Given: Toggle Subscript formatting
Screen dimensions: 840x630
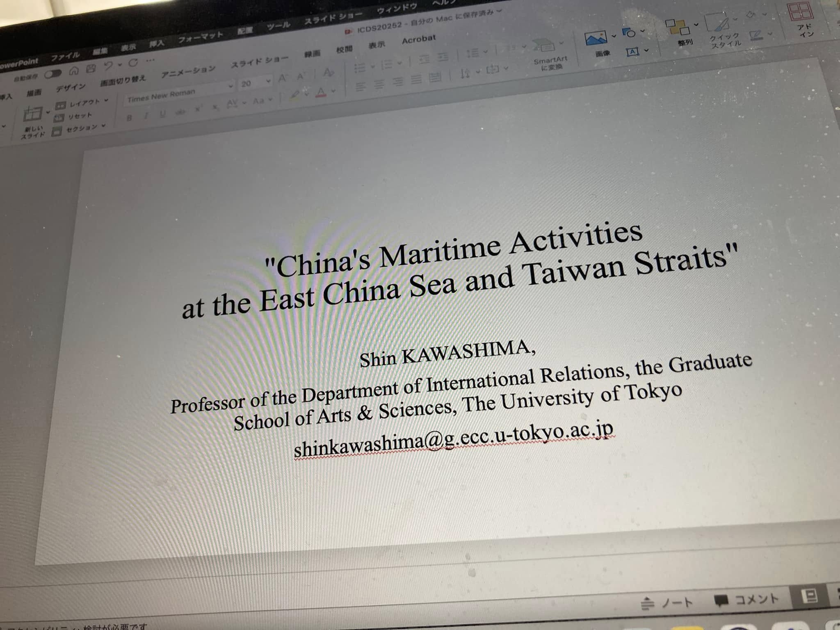Looking at the screenshot, I should (x=216, y=107).
